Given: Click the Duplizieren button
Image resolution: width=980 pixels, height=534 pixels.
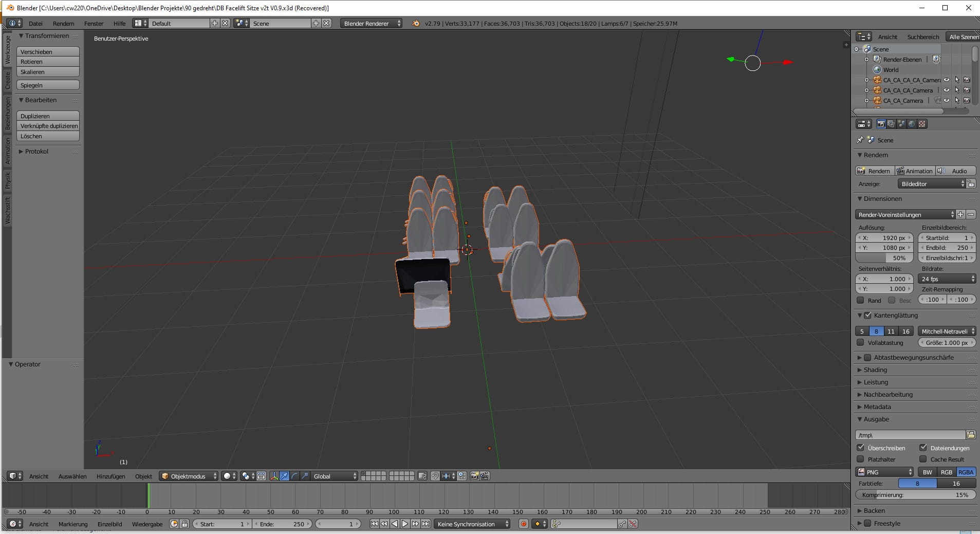Looking at the screenshot, I should pyautogui.click(x=48, y=116).
